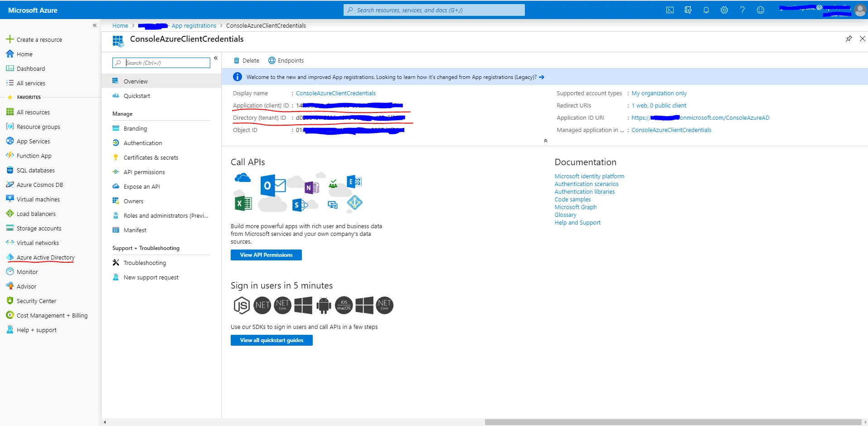Click the All resources grid icon

point(10,112)
